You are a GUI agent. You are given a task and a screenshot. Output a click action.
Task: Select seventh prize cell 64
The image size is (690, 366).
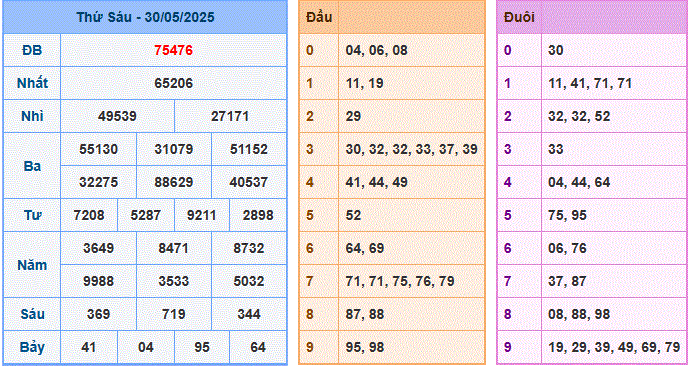click(257, 347)
